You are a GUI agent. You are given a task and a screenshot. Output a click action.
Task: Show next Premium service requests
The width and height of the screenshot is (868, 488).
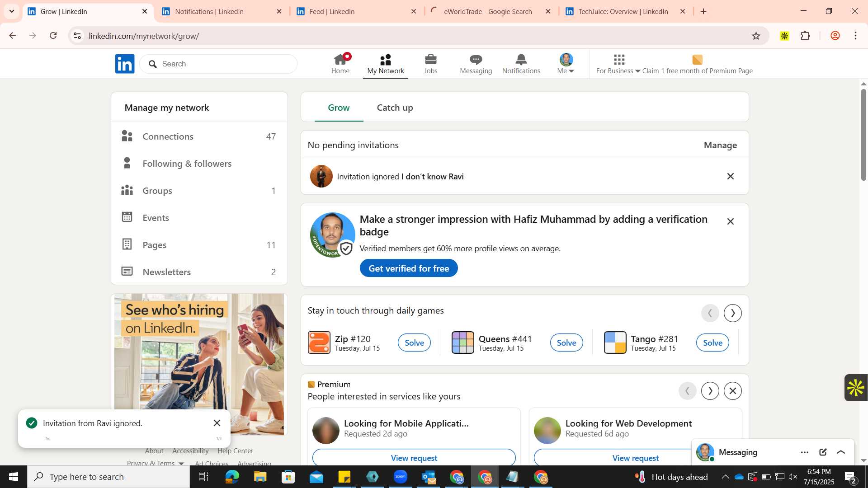click(710, 391)
